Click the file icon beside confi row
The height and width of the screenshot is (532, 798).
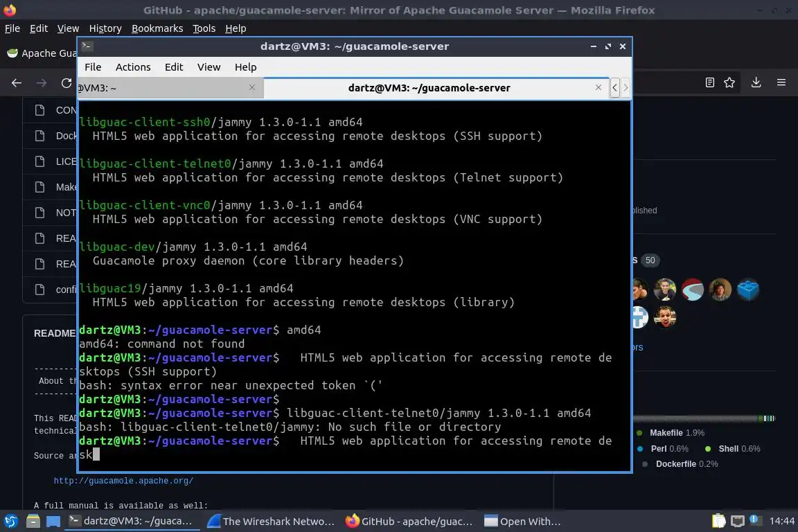(39, 289)
